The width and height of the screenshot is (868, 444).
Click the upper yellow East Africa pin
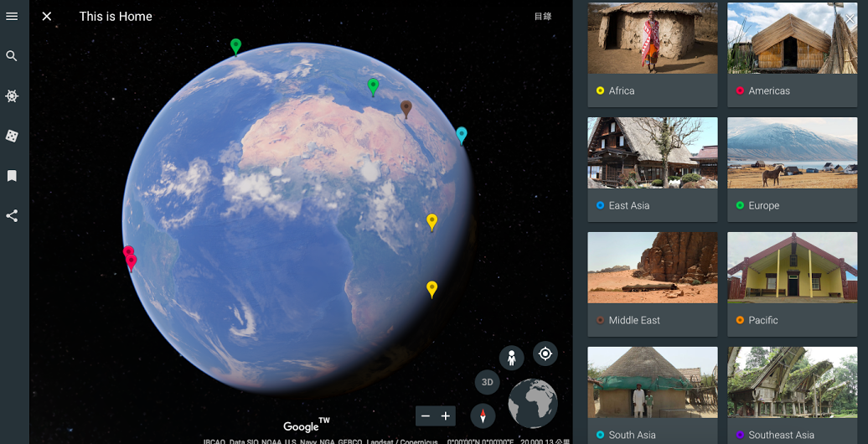432,221
